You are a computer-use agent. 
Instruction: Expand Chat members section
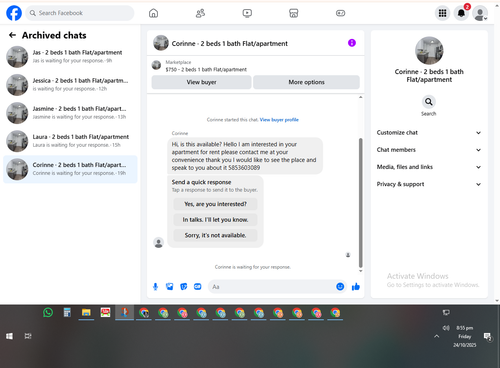(429, 150)
